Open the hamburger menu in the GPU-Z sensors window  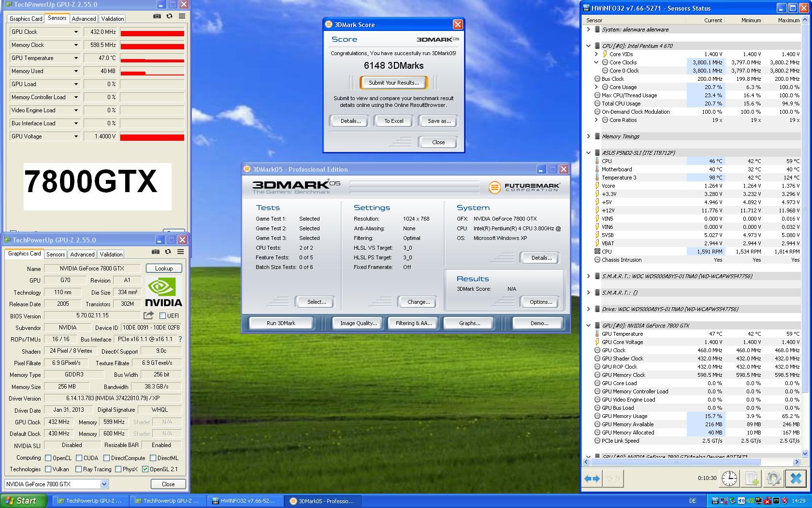182,16
